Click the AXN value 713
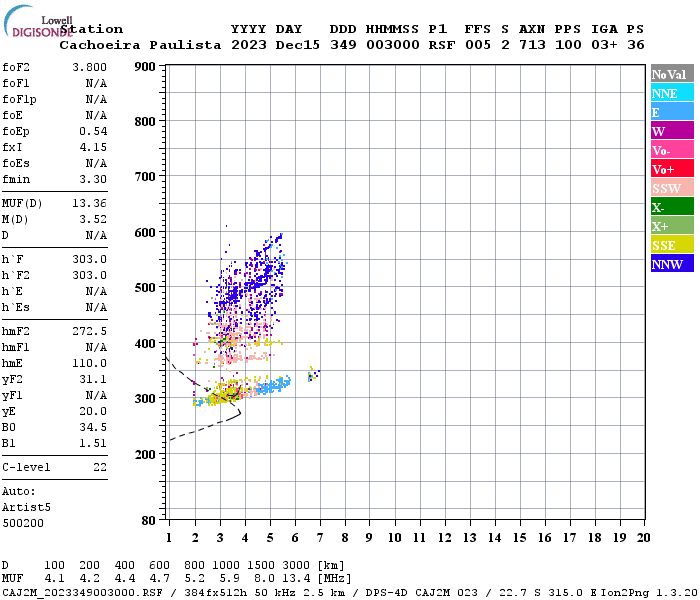Image resolution: width=700 pixels, height=600 pixels. click(532, 45)
